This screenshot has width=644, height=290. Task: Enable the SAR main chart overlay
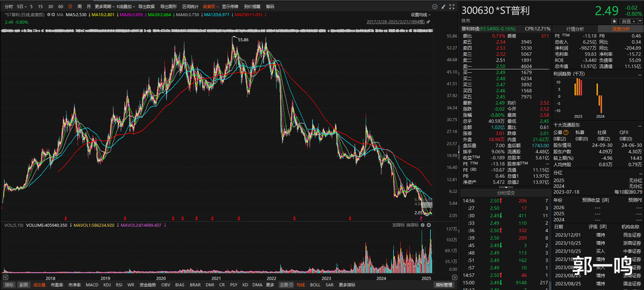pyautogui.click(x=329, y=285)
